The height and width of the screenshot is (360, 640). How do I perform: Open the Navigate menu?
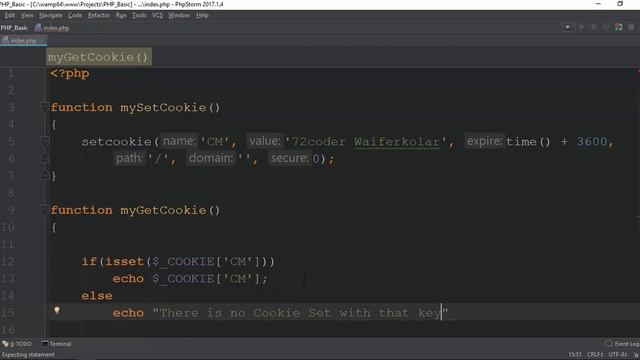pyautogui.click(x=51, y=16)
